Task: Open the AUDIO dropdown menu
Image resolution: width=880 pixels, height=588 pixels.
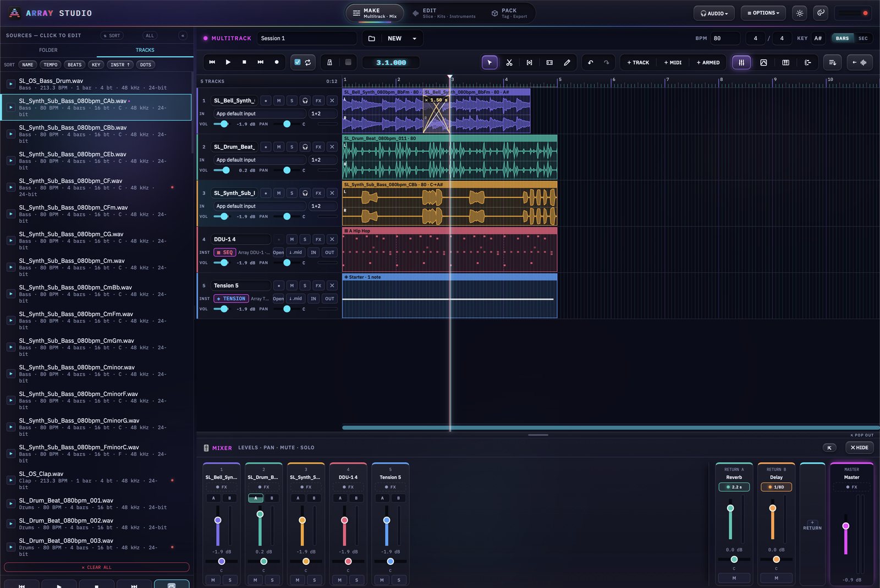Action: coord(714,13)
